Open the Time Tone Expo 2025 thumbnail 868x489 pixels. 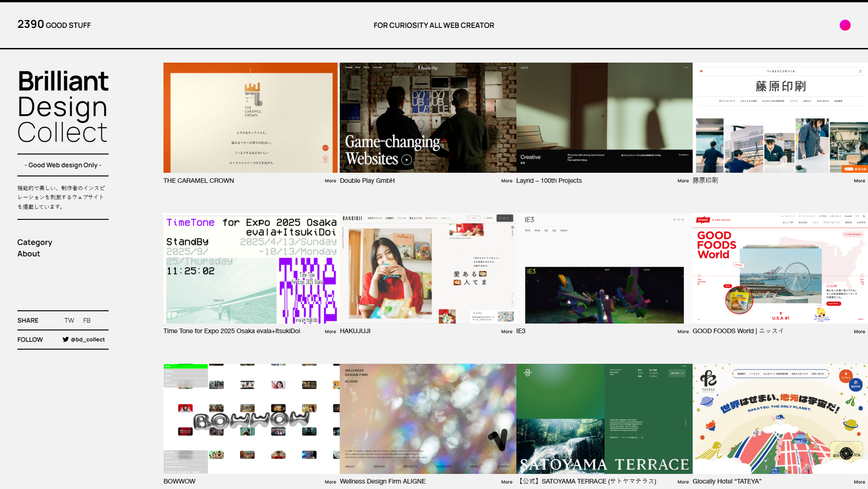[x=251, y=268]
